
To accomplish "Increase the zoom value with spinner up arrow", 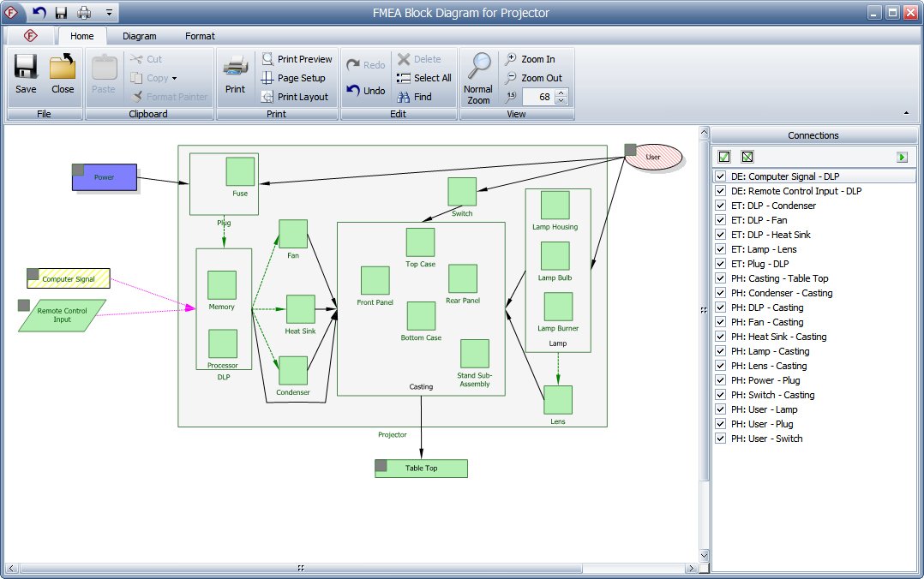I will point(561,93).
